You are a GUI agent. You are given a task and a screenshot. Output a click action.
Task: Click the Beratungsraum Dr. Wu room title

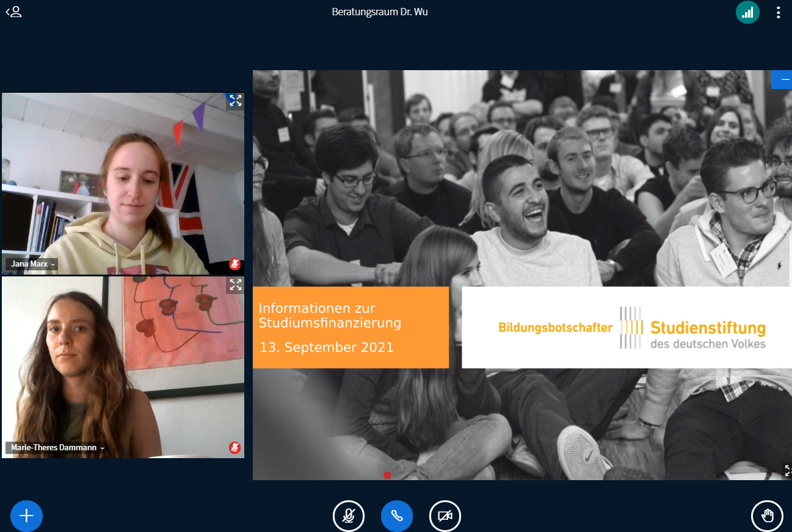[380, 12]
